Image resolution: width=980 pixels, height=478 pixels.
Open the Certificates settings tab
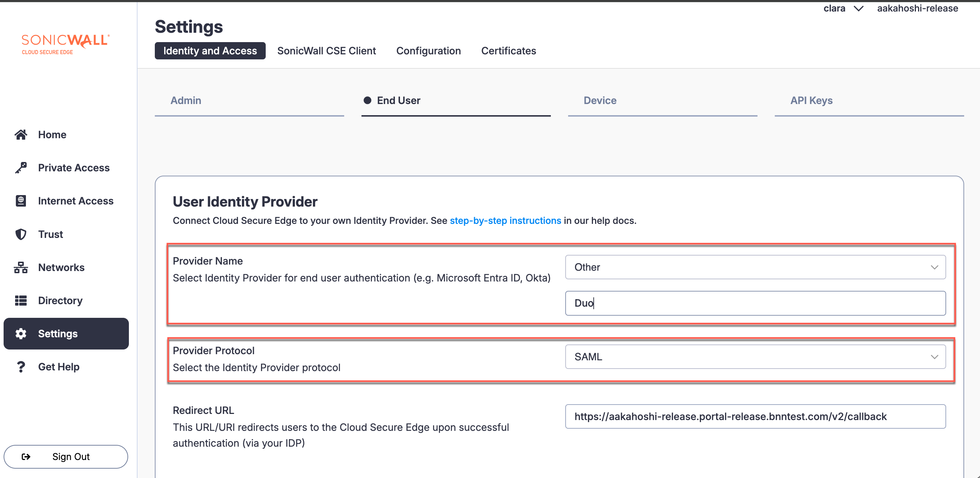[508, 51]
